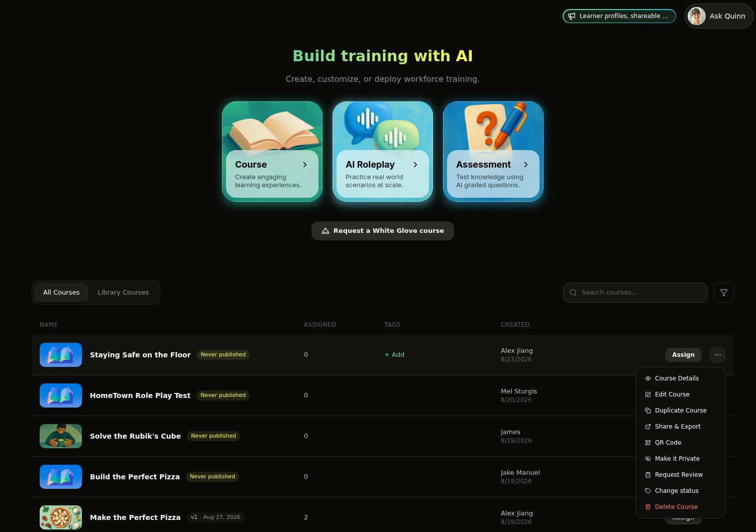Open the Build the Perfect Pizza thumbnail
756x532 pixels.
click(61, 477)
